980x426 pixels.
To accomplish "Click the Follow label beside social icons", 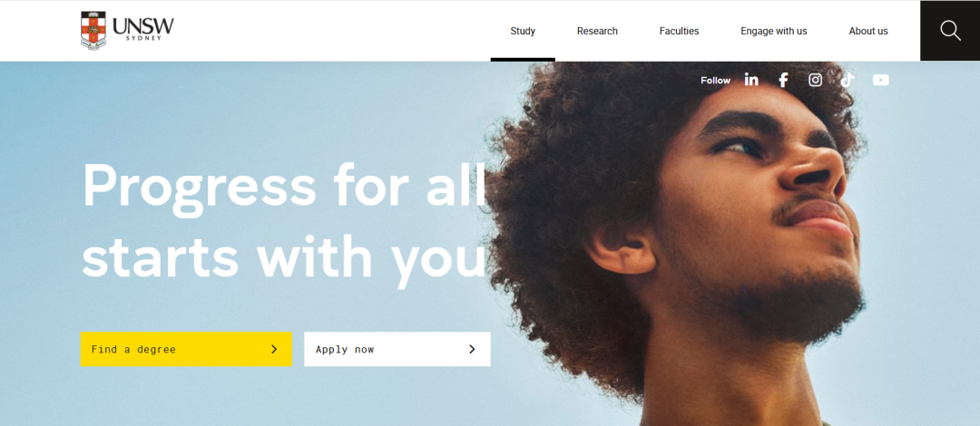I will point(716,81).
